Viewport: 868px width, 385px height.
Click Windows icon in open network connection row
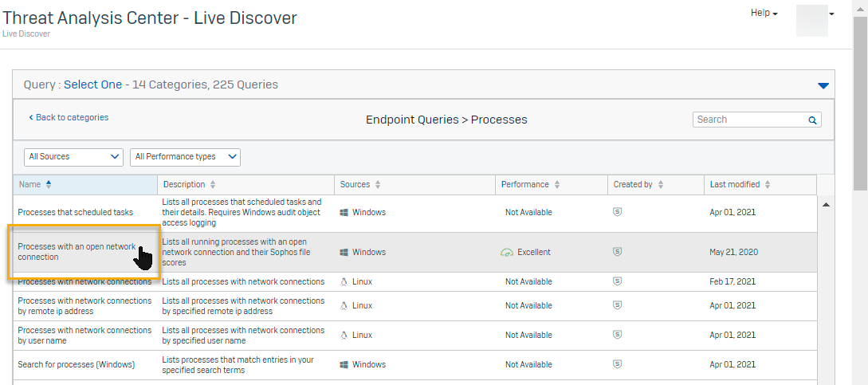coord(344,253)
